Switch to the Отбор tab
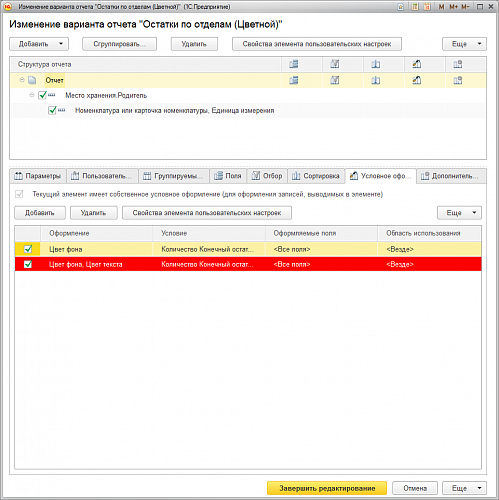 click(x=267, y=176)
